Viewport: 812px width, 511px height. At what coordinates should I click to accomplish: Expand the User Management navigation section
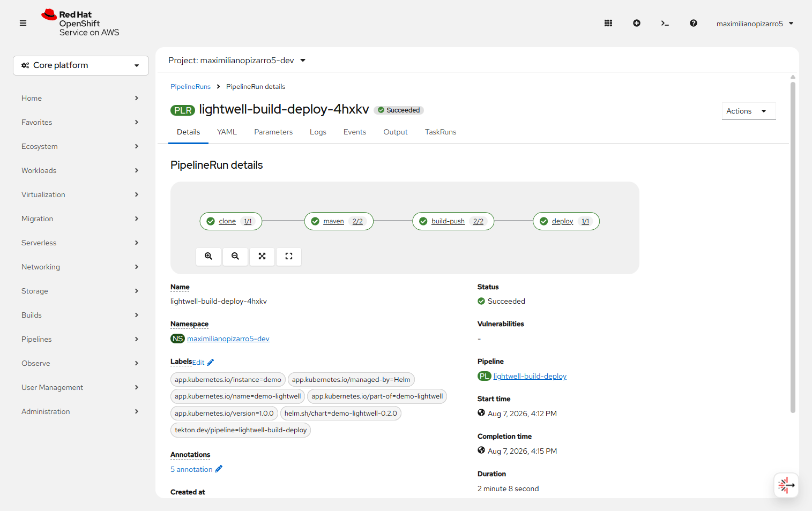click(x=80, y=387)
